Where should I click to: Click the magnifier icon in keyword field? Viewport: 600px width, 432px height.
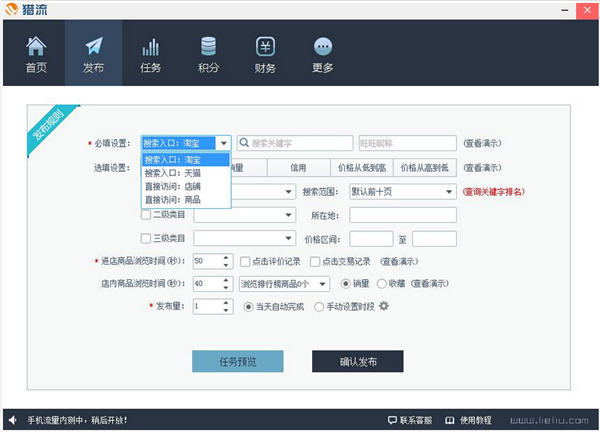pyautogui.click(x=243, y=143)
